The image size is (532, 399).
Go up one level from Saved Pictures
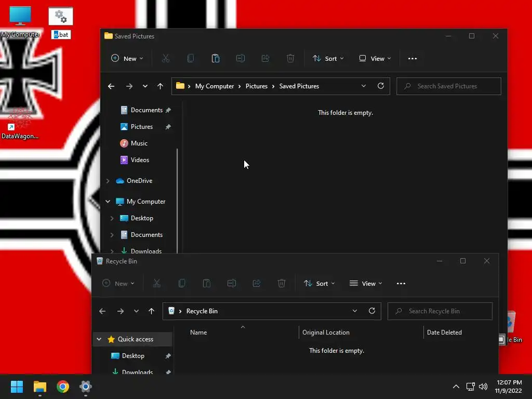(x=160, y=86)
